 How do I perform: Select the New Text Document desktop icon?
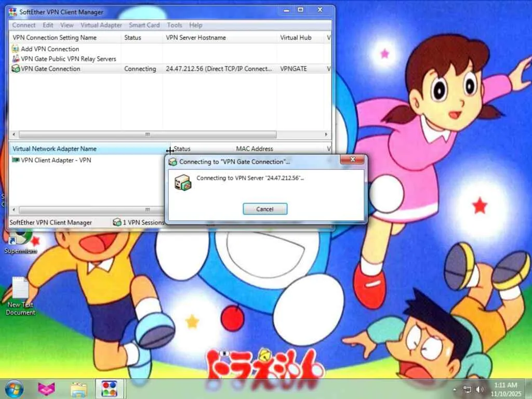click(x=20, y=296)
